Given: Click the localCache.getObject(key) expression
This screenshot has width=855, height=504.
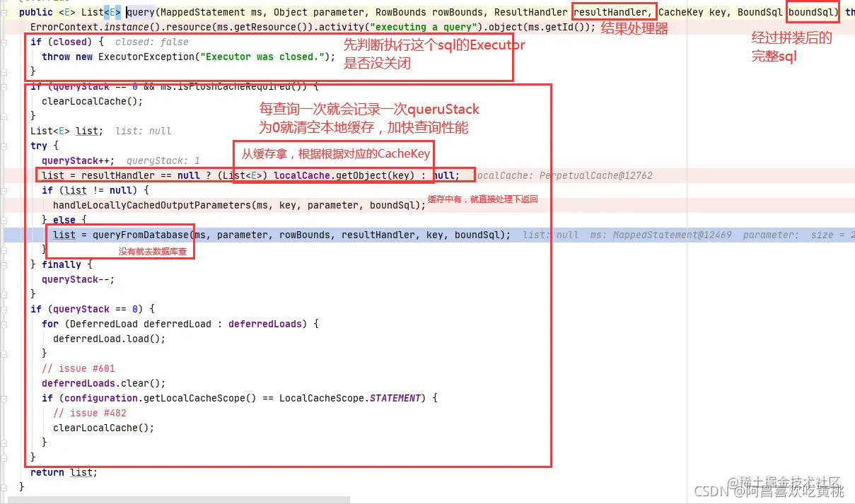Looking at the screenshot, I should coord(343,175).
